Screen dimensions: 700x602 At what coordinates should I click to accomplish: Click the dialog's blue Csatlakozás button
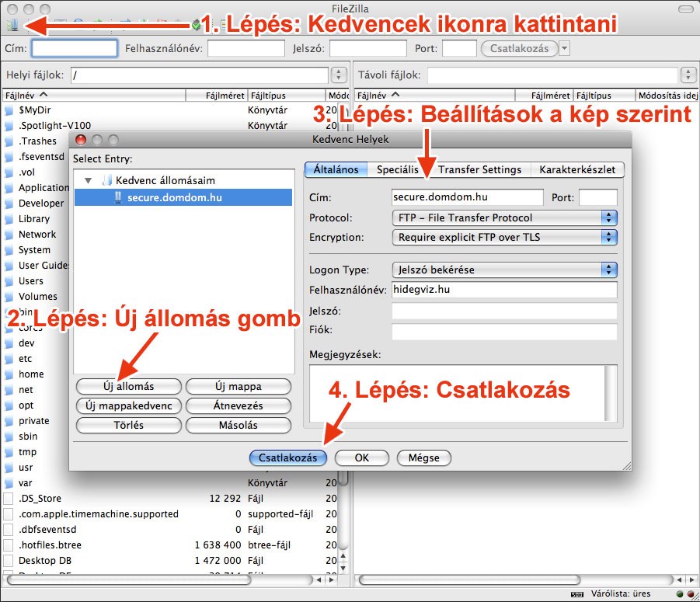[x=288, y=458]
